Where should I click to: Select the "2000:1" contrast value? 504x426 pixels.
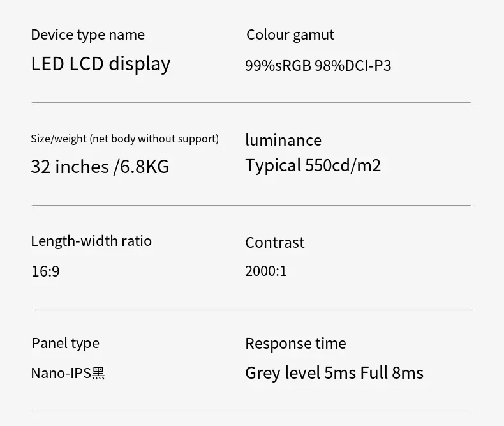coord(266,271)
